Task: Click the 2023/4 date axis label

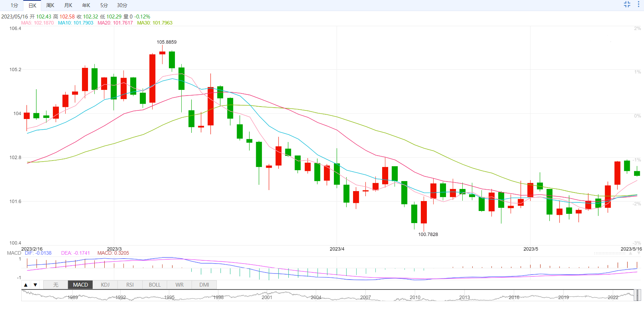Action: click(x=337, y=249)
